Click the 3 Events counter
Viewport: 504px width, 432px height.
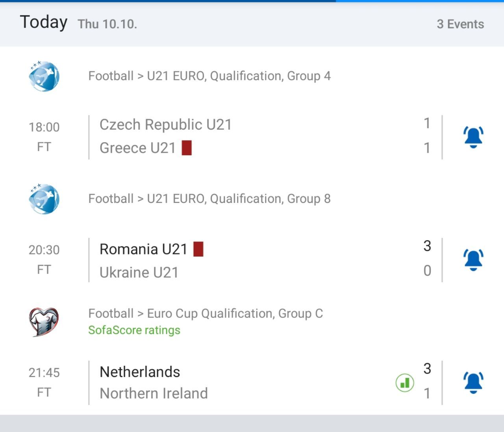[460, 24]
